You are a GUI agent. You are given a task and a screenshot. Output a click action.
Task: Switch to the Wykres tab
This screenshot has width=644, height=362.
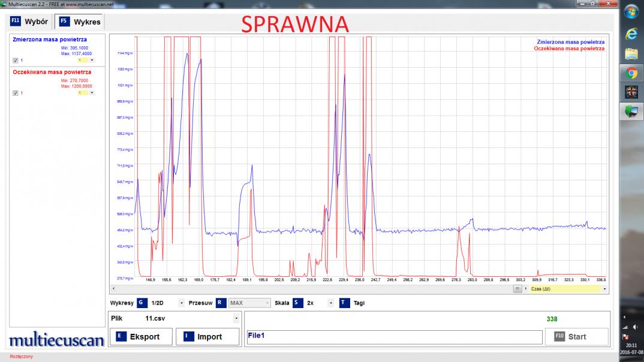(79, 22)
